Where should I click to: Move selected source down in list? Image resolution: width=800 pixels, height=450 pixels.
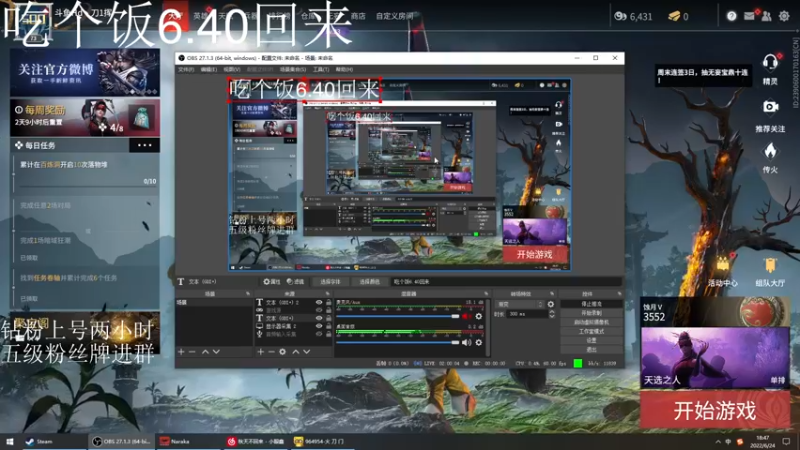click(306, 352)
